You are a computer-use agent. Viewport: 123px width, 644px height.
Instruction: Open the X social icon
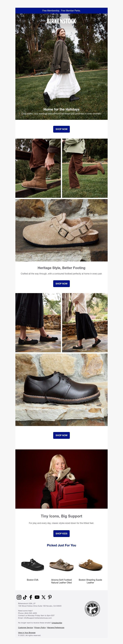tap(43, 597)
